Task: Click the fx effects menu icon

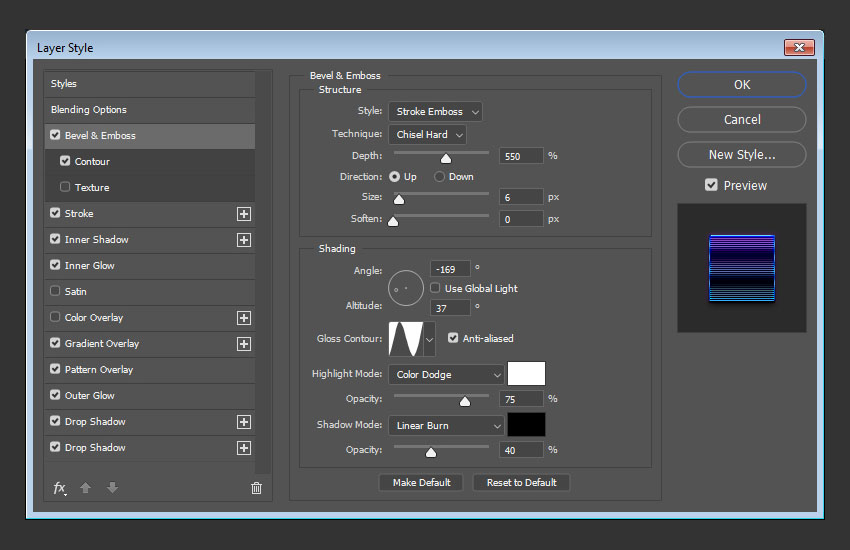Action: 59,488
